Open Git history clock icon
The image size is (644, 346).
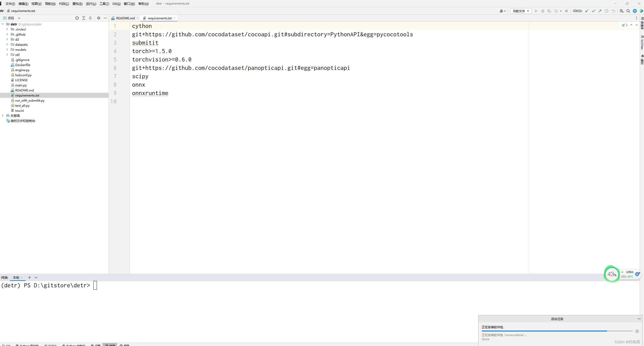(607, 11)
